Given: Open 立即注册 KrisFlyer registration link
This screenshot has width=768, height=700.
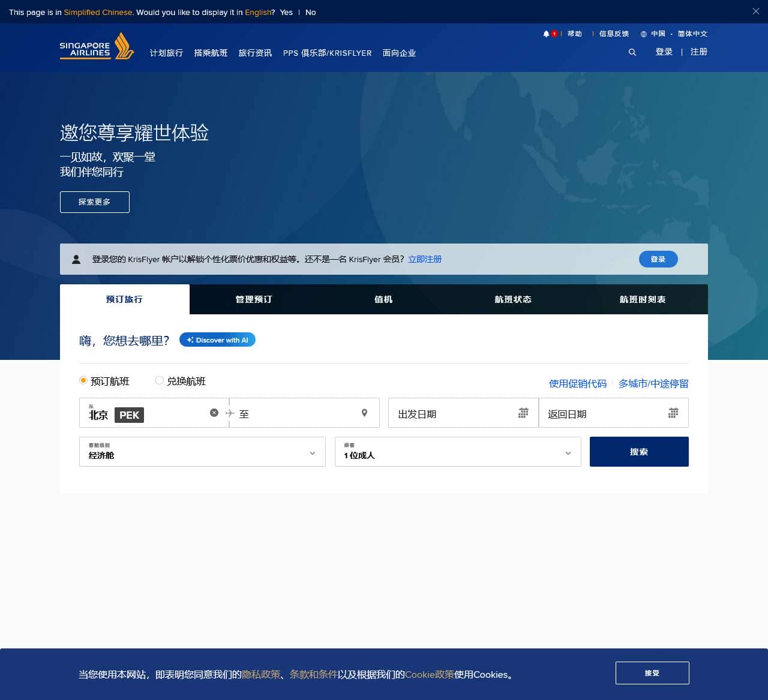Looking at the screenshot, I should click(424, 259).
